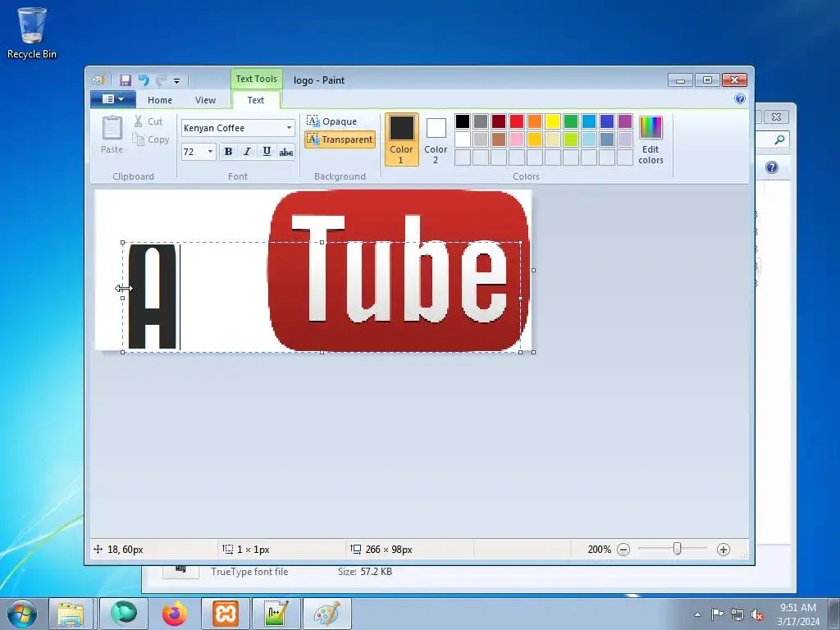Undo last action with the blue arrow

[x=144, y=80]
